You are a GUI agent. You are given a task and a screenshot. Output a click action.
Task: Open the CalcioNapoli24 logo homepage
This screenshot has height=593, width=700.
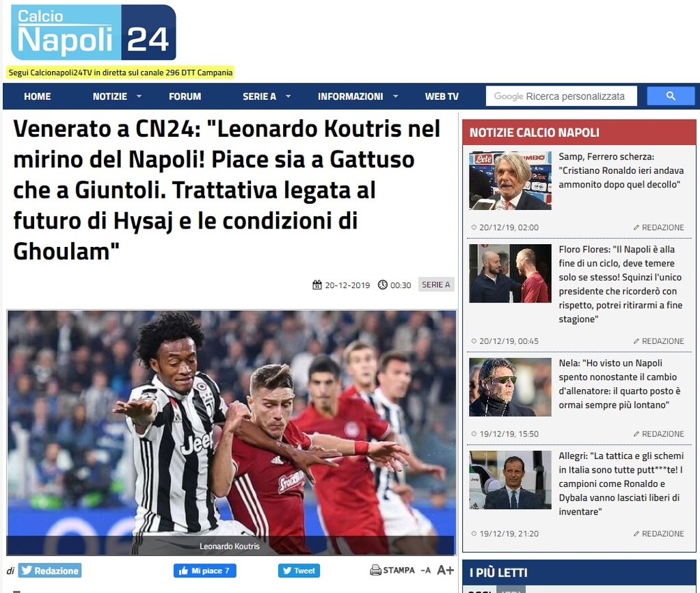coord(93,33)
